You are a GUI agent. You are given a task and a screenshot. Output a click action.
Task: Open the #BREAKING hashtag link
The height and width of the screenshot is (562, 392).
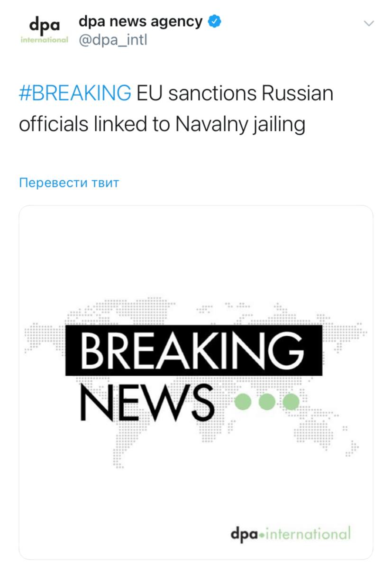[75, 93]
